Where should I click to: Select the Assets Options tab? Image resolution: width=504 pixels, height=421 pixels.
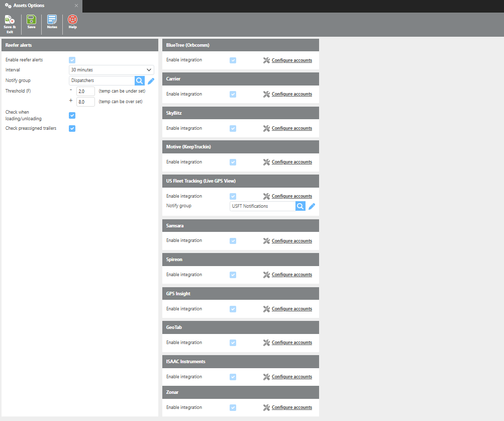tap(32, 6)
